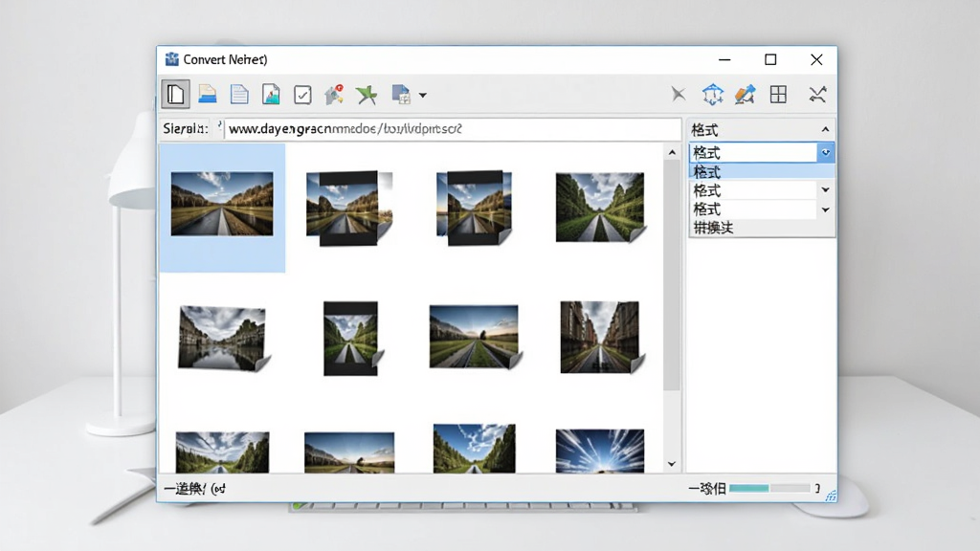Click the checkmark box toolbar icon

(x=302, y=95)
